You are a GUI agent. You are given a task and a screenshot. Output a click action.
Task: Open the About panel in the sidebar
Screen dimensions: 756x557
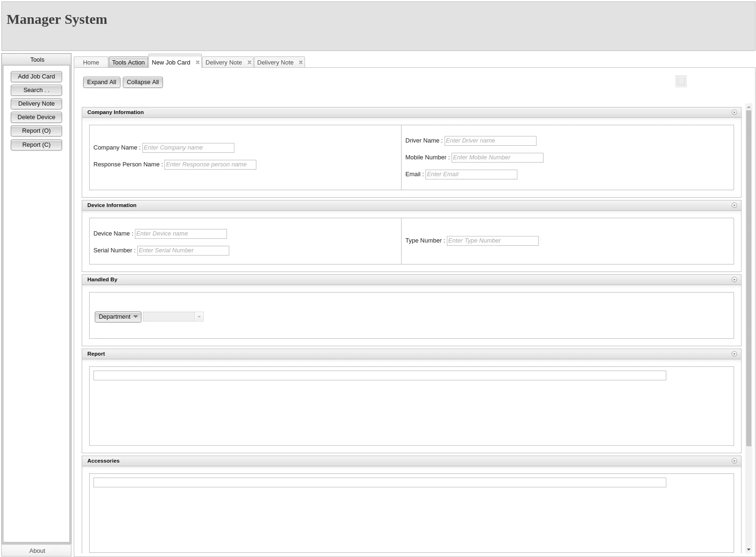coord(37,550)
